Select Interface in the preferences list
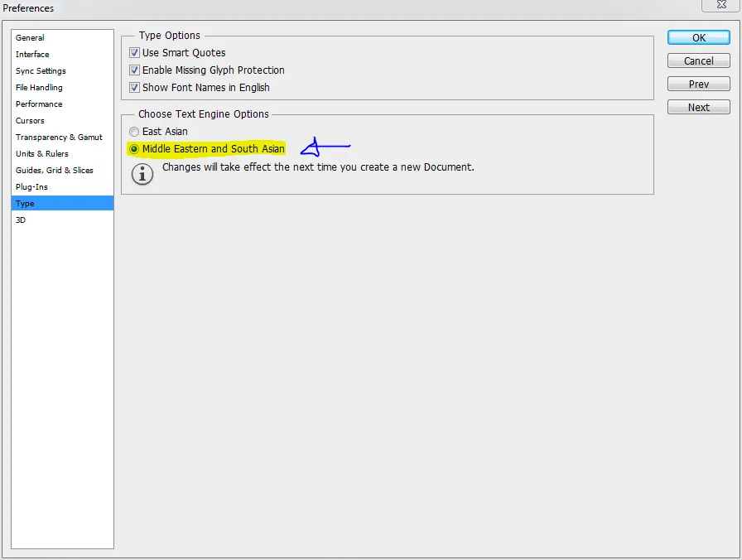This screenshot has height=560, width=742. click(x=32, y=55)
